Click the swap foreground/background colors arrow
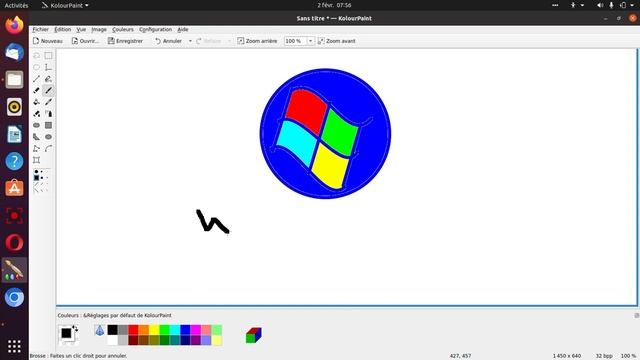640x360 pixels. click(75, 328)
